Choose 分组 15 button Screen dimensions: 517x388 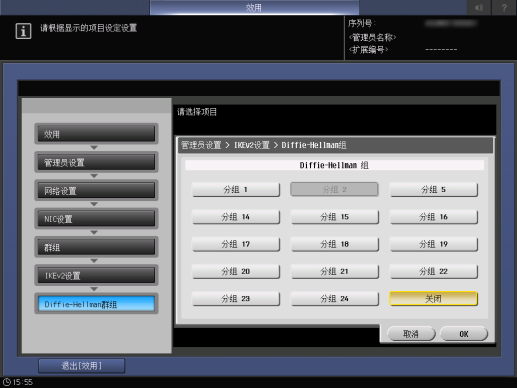(x=335, y=217)
